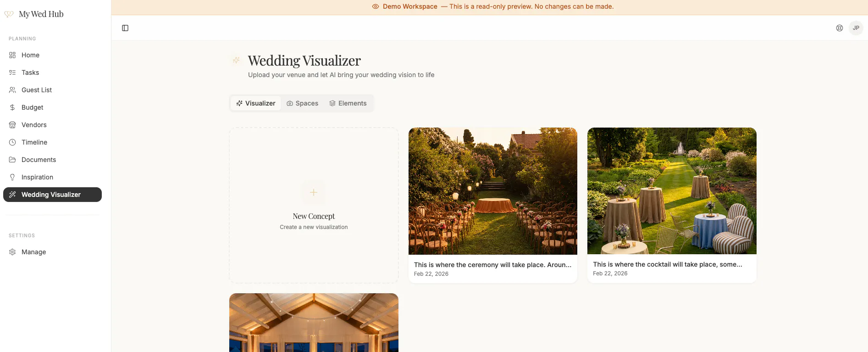
Task: Open Home from the sidebar grid icon
Action: click(12, 55)
